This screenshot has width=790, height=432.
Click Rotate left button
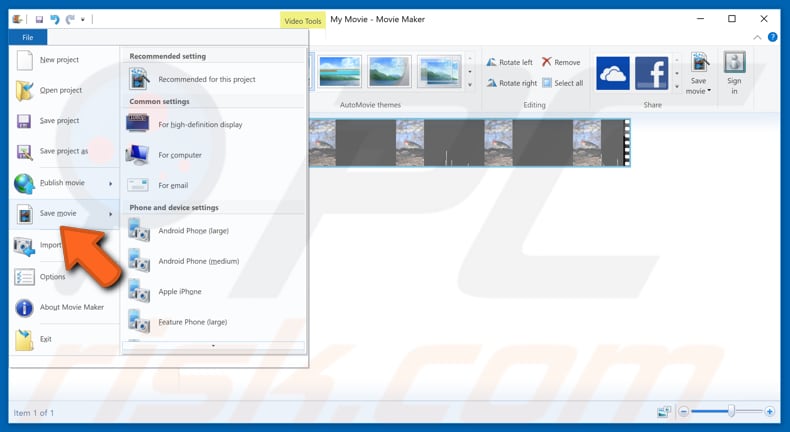coord(509,63)
